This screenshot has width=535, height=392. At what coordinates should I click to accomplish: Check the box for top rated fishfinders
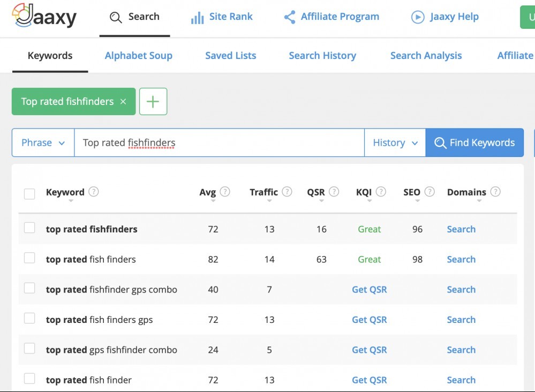29,228
